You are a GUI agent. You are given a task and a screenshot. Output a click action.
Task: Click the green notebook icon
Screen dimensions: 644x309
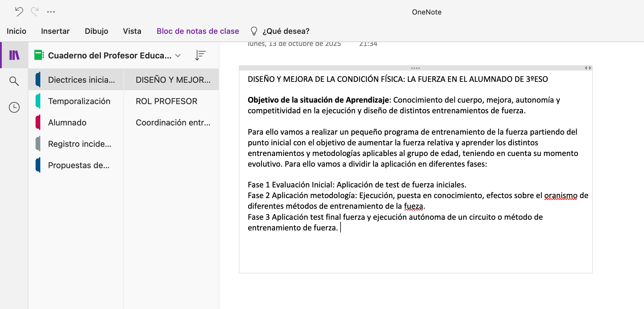(39, 55)
